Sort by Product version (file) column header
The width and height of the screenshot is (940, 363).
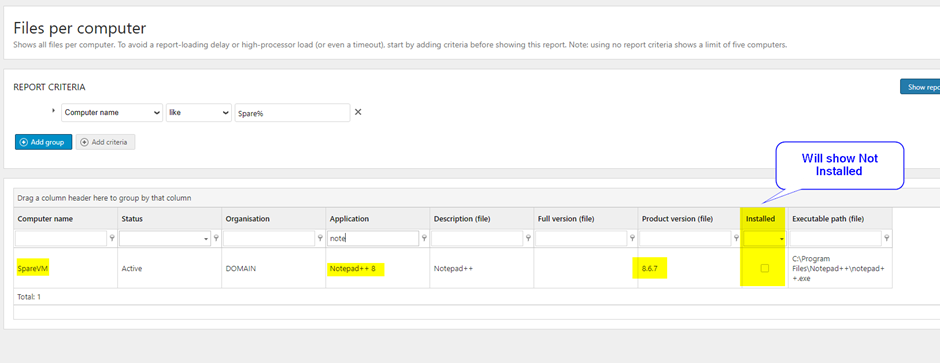pos(689,219)
